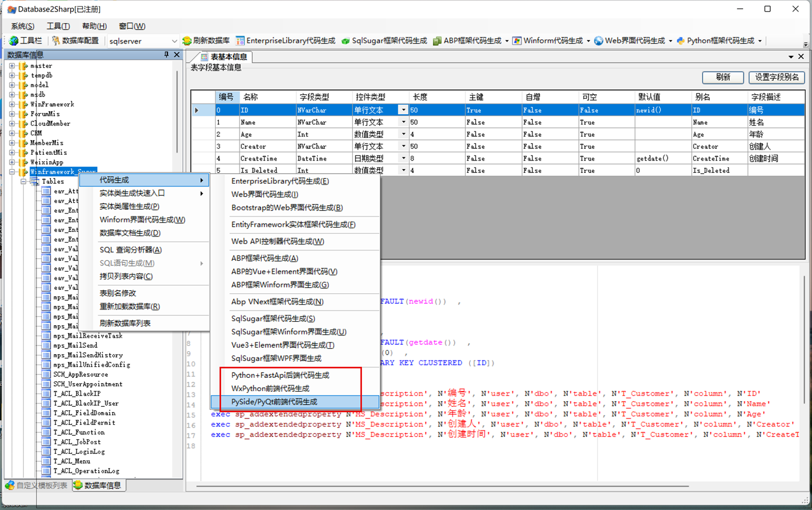Choose 数据库文档生成(D) context item
Image resolution: width=812 pixels, height=510 pixels.
144,233
